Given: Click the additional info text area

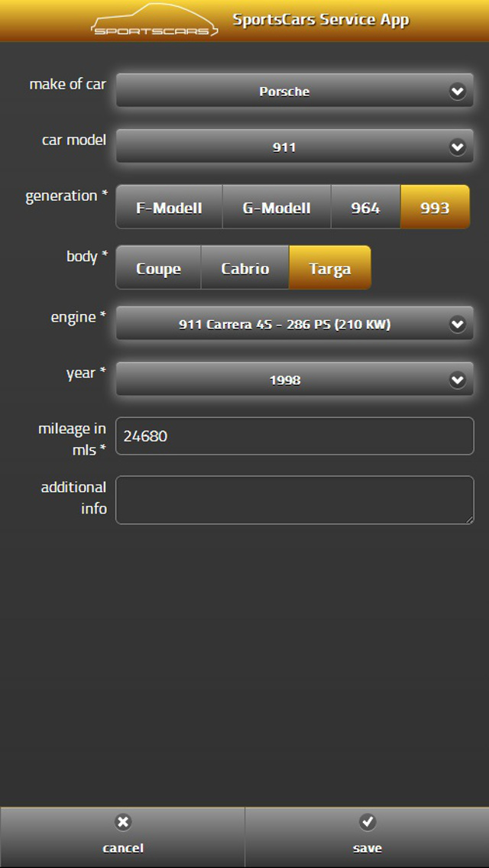Looking at the screenshot, I should point(295,500).
